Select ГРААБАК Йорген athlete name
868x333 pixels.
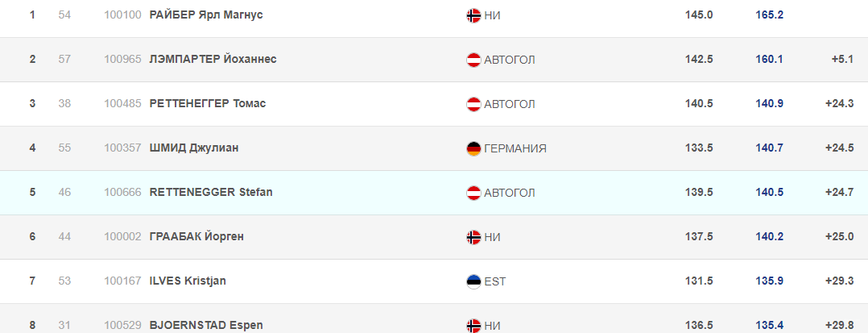point(196,236)
